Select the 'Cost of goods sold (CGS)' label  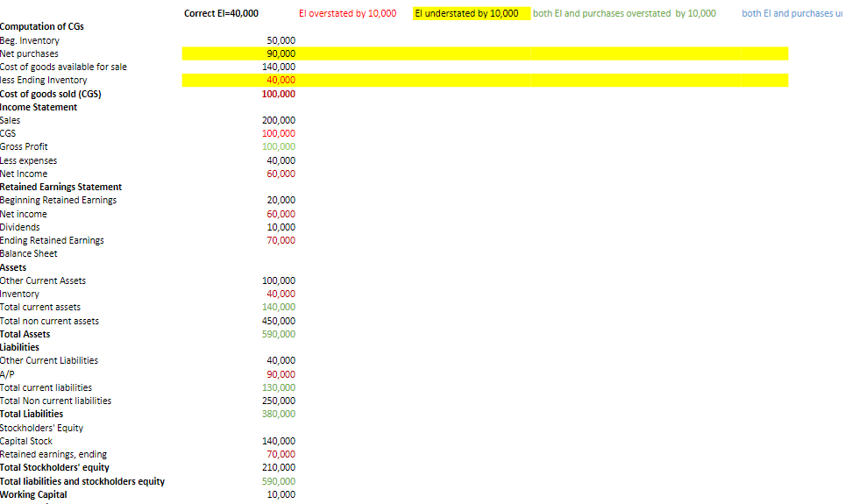coord(51,94)
